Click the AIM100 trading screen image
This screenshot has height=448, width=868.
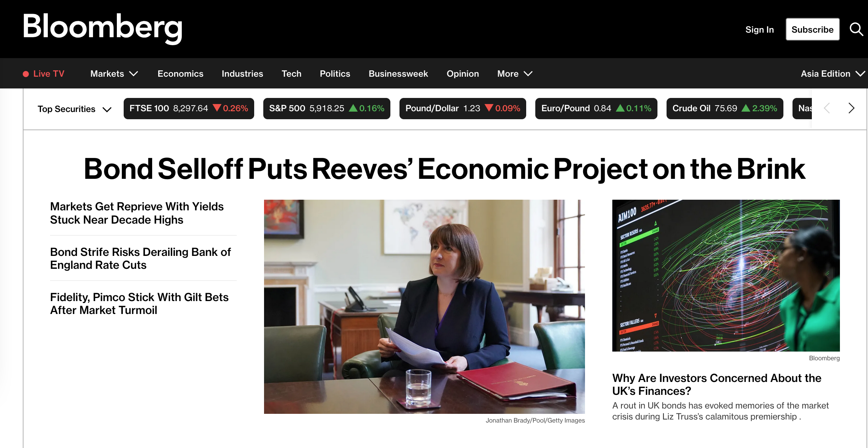click(726, 275)
